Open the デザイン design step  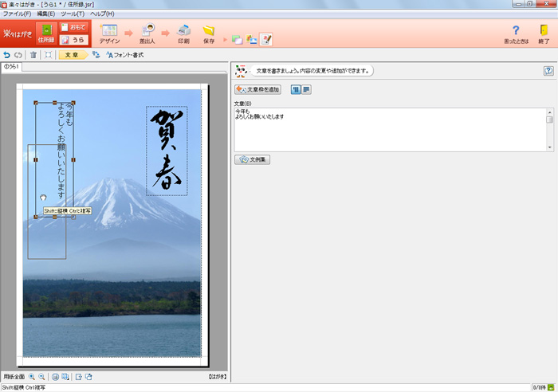click(109, 33)
